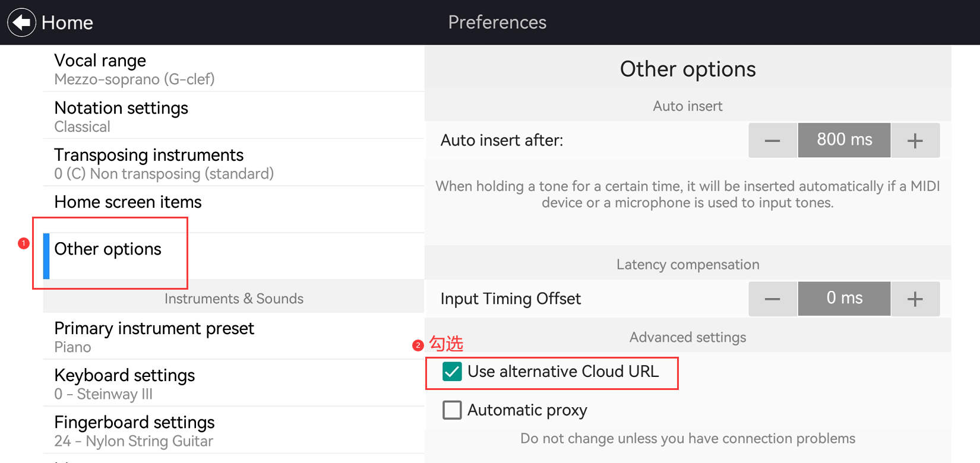
Task: Click the 800 ms value field
Action: click(844, 140)
